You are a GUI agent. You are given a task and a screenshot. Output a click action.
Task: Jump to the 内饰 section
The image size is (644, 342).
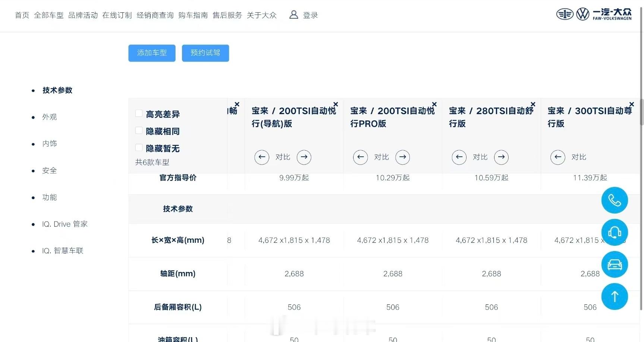coord(50,144)
